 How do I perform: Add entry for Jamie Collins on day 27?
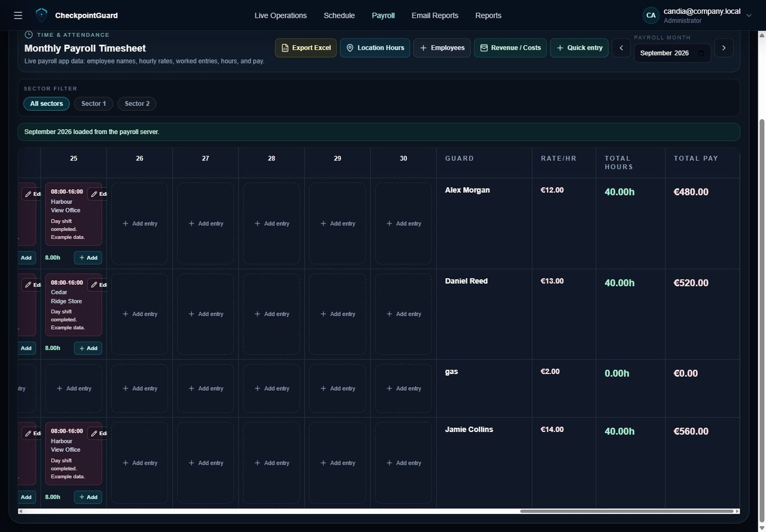click(x=205, y=463)
